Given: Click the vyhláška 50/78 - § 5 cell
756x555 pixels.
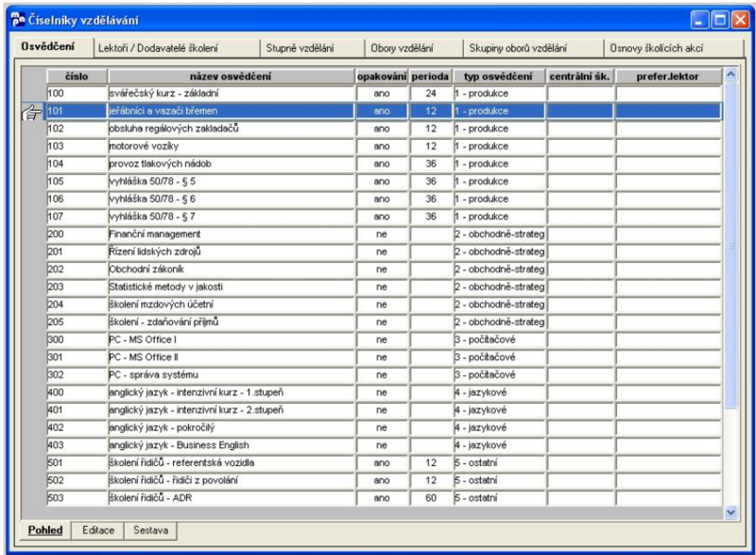Looking at the screenshot, I should tap(232, 182).
